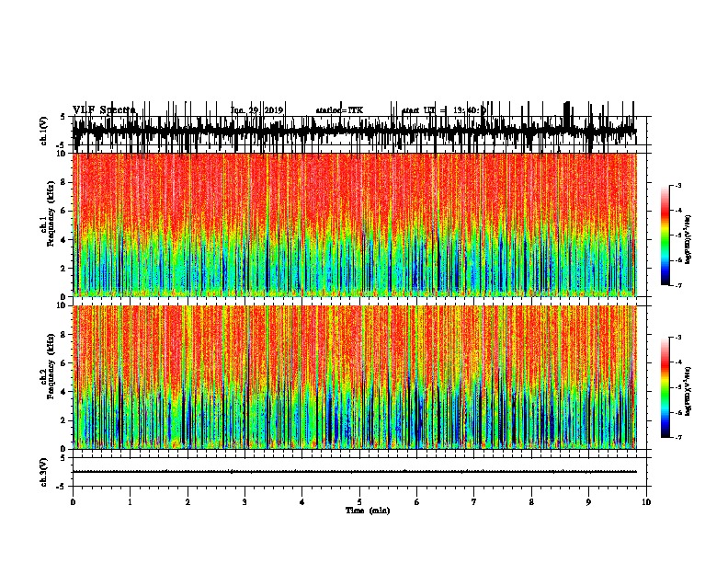Screen dimensions: 728x563
Task: Click the ch.2 colorbar 'log(PSD)(V²/Hz)' label
Action: coord(688,392)
